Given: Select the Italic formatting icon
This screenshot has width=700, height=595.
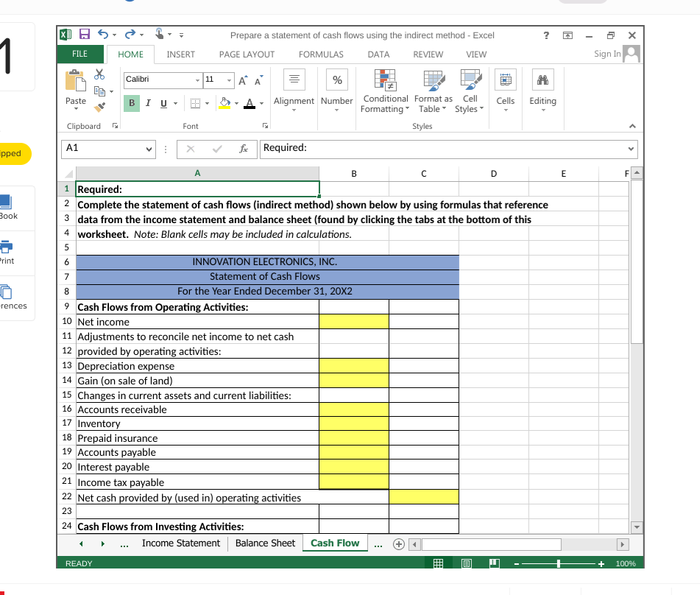Looking at the screenshot, I should click(148, 103).
